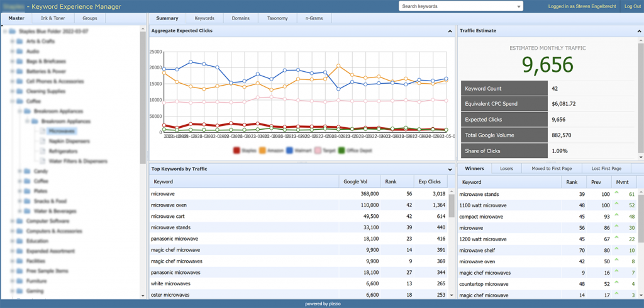Click the Log Out link
Image resolution: width=644 pixels, height=308 pixels.
coord(632,6)
